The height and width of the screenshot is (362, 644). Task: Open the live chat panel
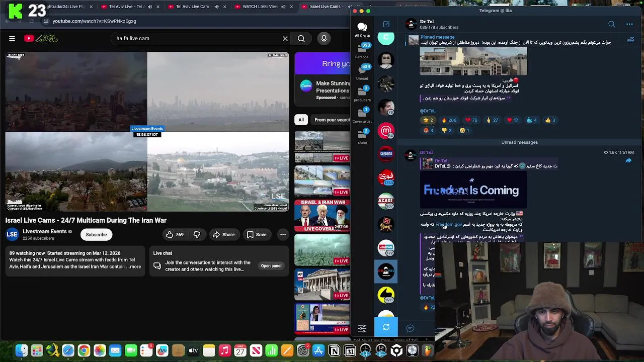click(x=271, y=265)
